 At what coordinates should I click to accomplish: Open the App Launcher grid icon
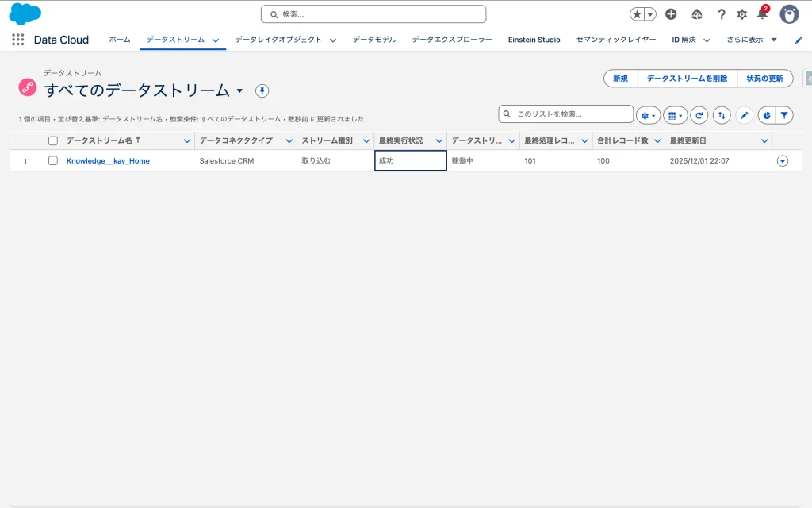(17, 40)
